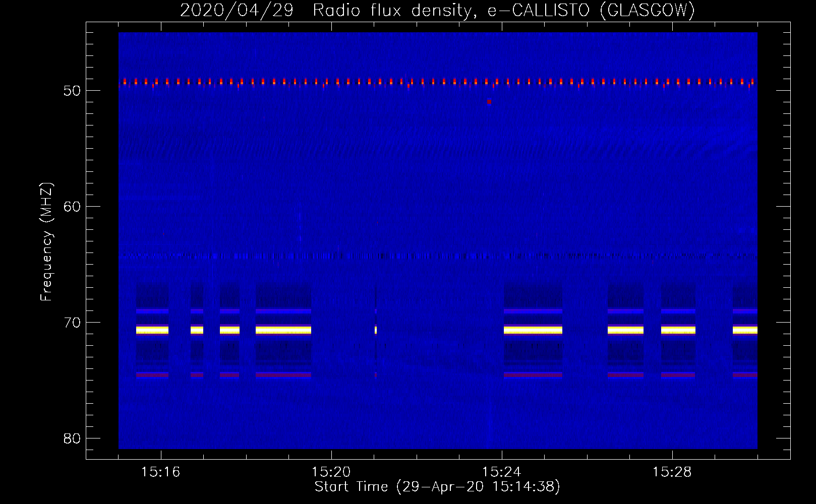
Task: Click the 15:16 time tick label
Action: (160, 472)
